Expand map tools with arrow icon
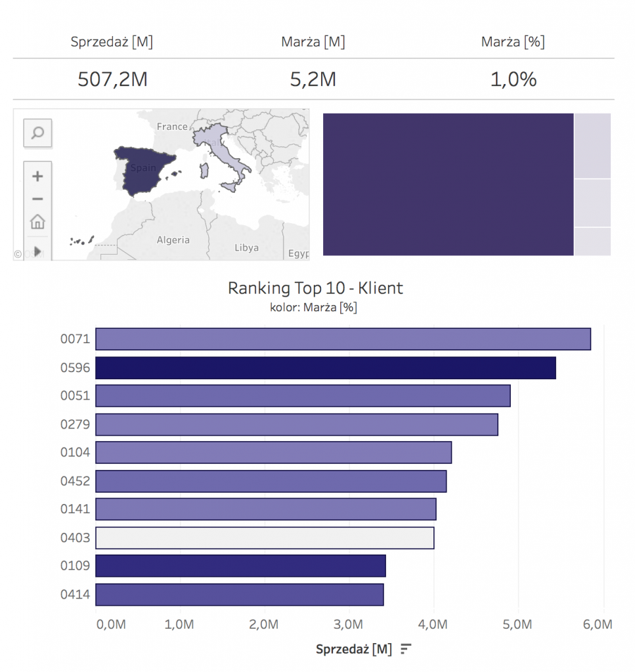This screenshot has width=635, height=672. [37, 251]
